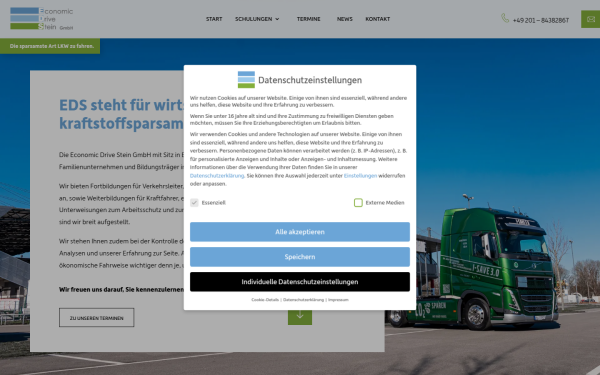The image size is (600, 375).
Task: Click the Datenschutzeinstellungen dialog title
Action: 310,80
